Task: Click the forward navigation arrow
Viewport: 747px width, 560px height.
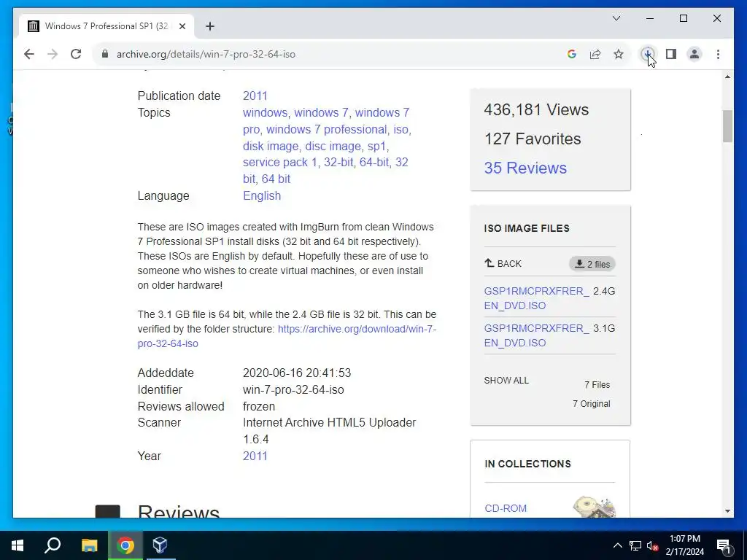Action: [53, 54]
